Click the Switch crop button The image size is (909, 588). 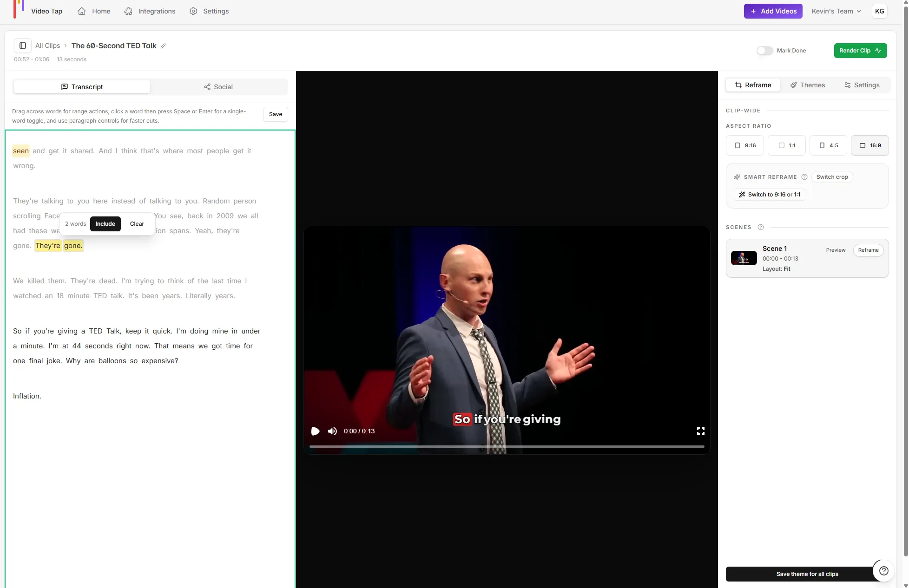(832, 177)
